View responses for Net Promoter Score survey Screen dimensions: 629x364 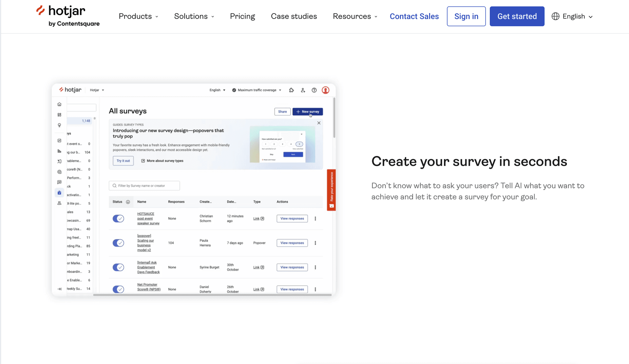[x=292, y=289]
